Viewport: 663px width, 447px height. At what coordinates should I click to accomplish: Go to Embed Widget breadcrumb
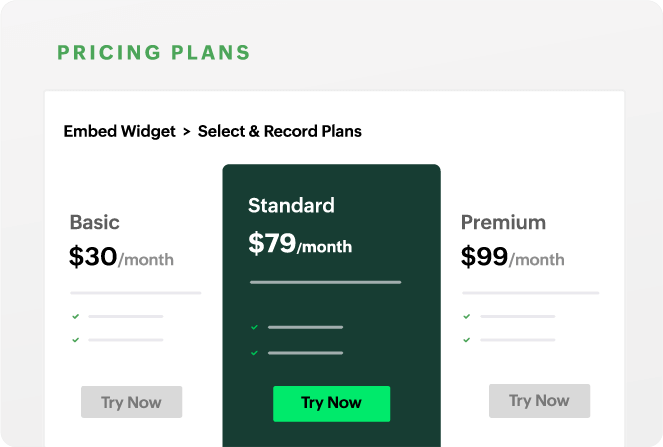[x=119, y=131]
